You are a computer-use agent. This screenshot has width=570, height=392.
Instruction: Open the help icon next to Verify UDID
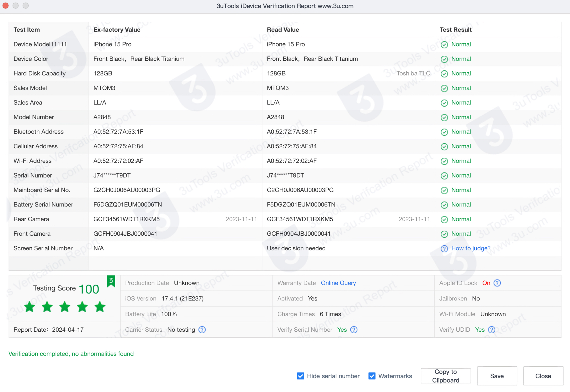(492, 330)
